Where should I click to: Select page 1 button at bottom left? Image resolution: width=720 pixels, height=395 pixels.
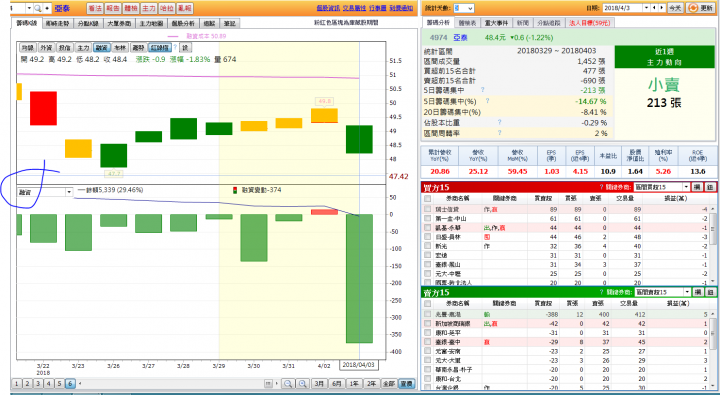17,384
